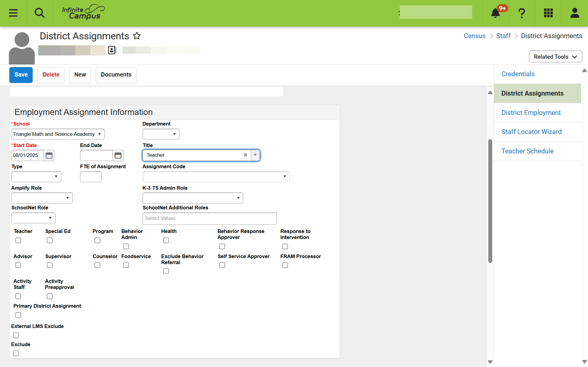Click the Delete button
Image resolution: width=588 pixels, height=367 pixels.
51,75
